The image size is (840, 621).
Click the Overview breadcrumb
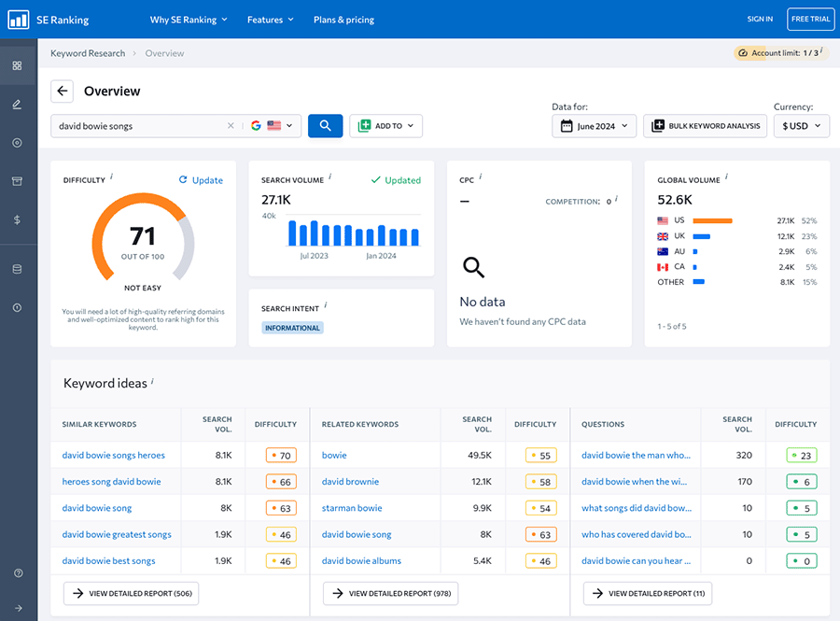(164, 53)
